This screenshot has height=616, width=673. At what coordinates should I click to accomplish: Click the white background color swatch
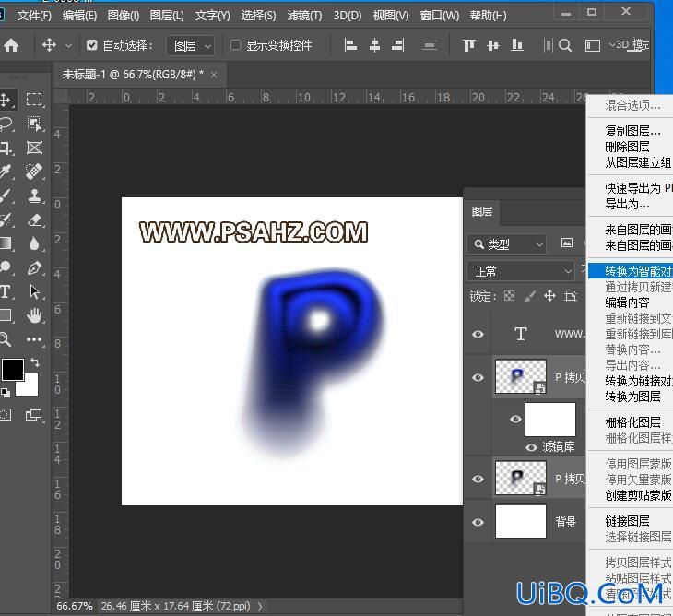[30, 387]
